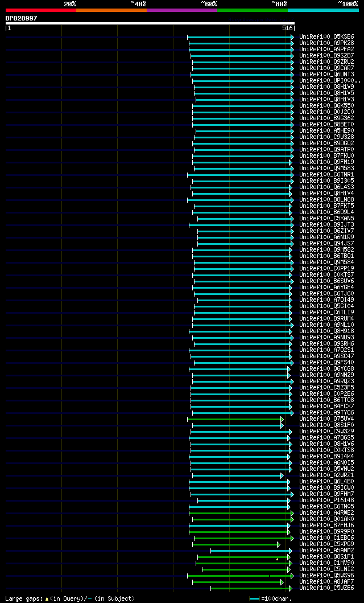This screenshot has height=603, width=364.
Task: Select hit label UniRef100_Q94JS7
Action: (327, 244)
